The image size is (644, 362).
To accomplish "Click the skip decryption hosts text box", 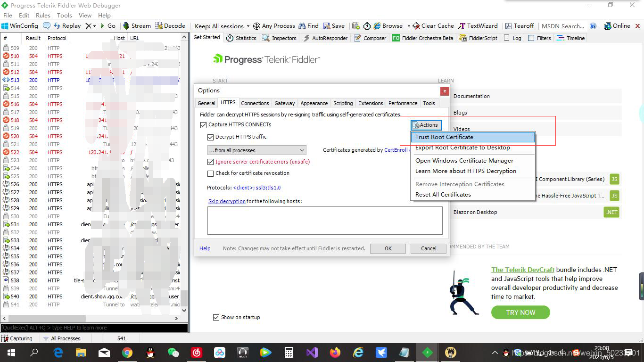I will click(325, 220).
